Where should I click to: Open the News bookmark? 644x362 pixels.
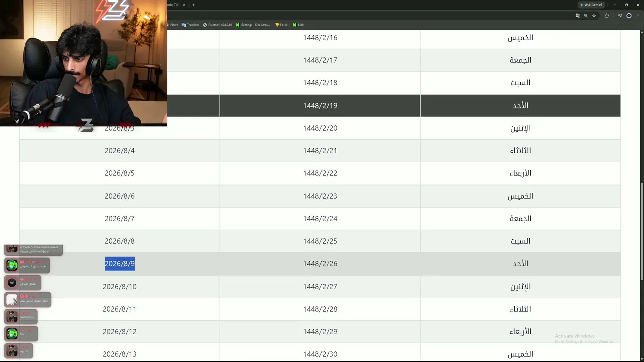[173, 25]
